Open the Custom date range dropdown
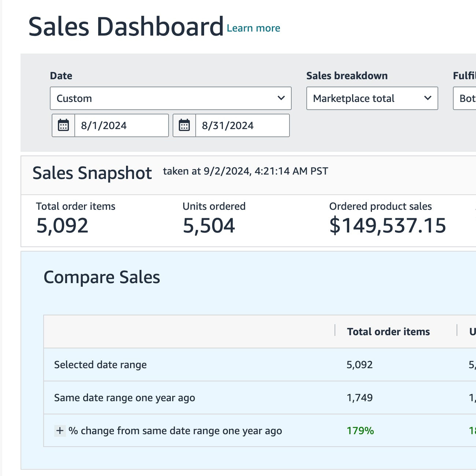Screen dimensions: 476x476 pyautogui.click(x=170, y=98)
